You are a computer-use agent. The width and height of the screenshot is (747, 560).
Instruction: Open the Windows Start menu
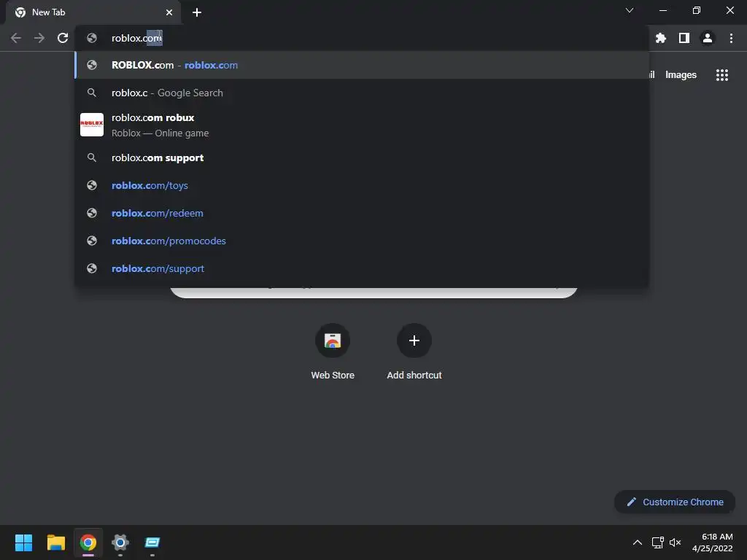pyautogui.click(x=23, y=542)
